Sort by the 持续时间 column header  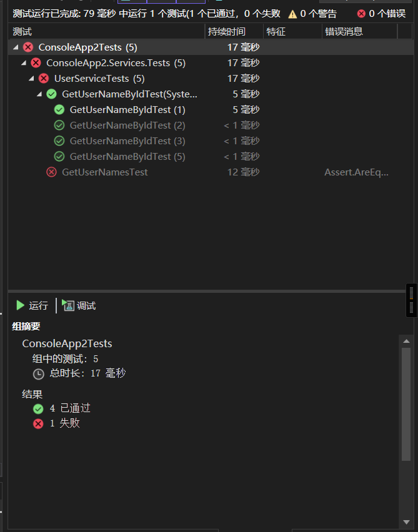[x=234, y=32]
